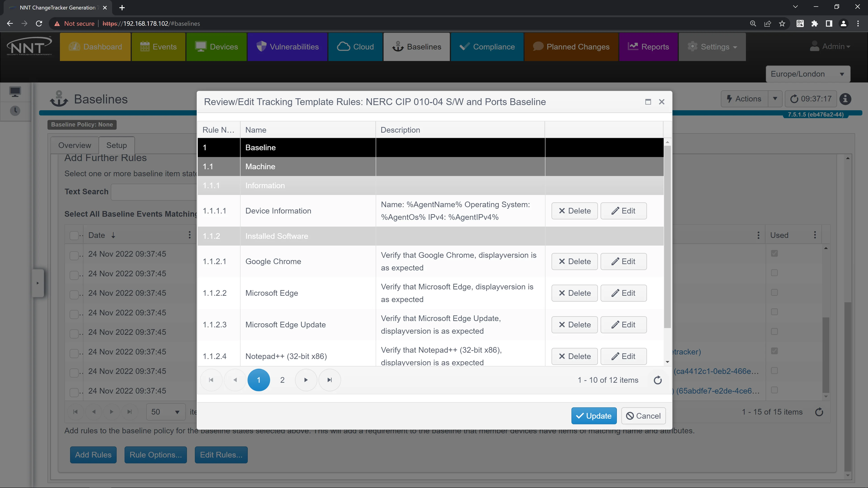This screenshot has height=488, width=868.
Task: Open the Vulnerabilities tab
Action: (x=288, y=47)
